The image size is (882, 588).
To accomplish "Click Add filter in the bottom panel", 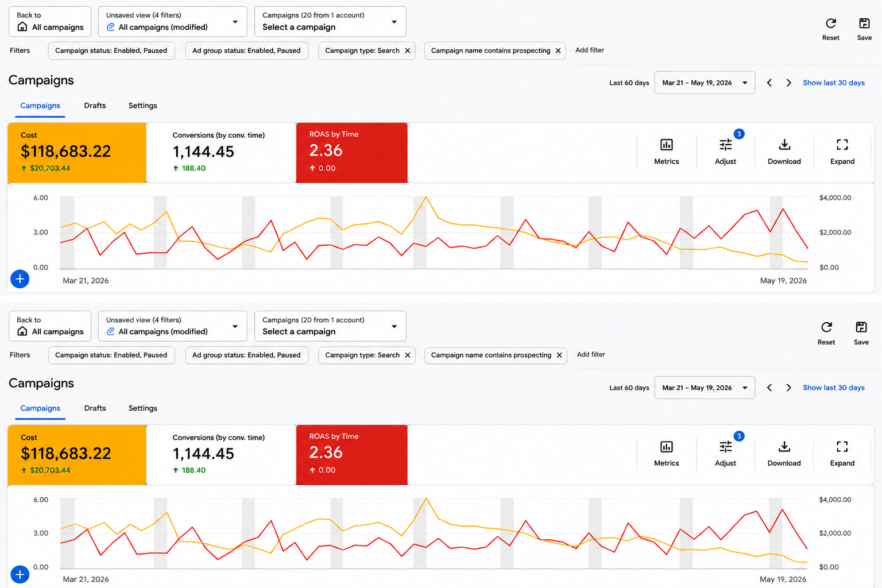I will (591, 354).
